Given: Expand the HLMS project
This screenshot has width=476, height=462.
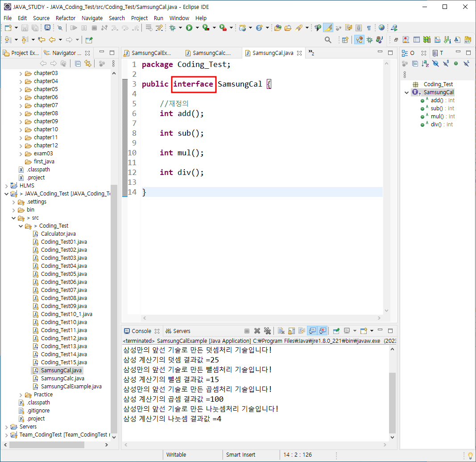Looking at the screenshot, I should [x=6, y=186].
